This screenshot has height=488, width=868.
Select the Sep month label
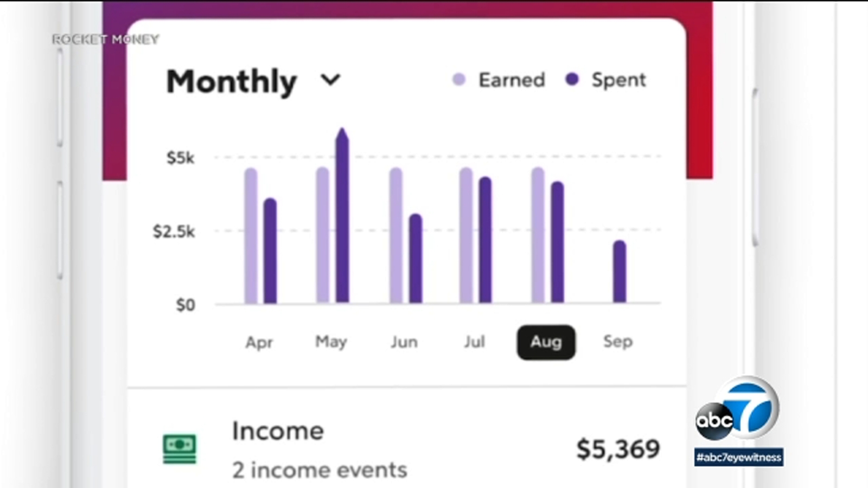[x=619, y=342]
